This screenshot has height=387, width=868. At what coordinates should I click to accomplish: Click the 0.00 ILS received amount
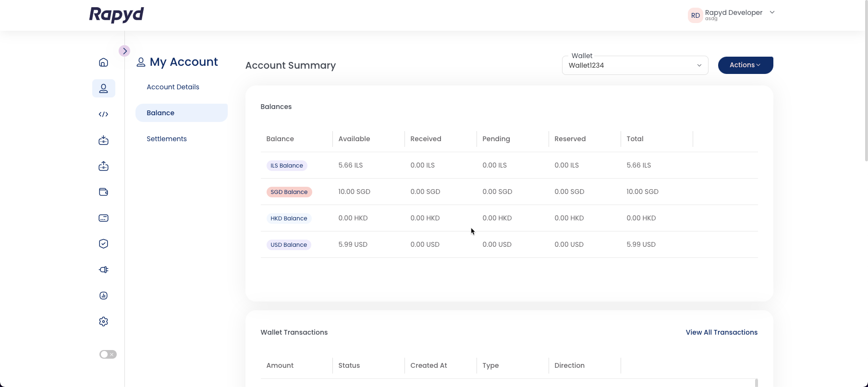pos(423,165)
